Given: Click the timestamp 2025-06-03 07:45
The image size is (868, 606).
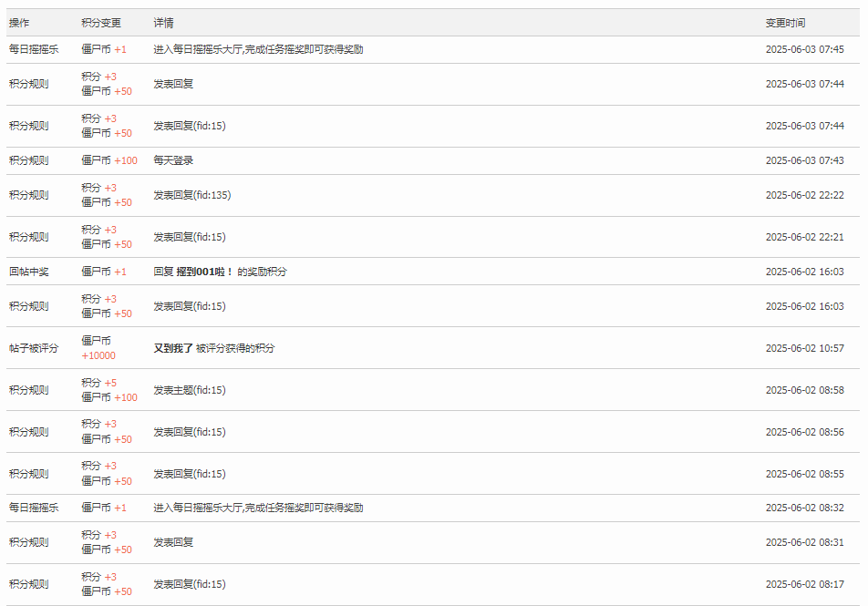Looking at the screenshot, I should pyautogui.click(x=804, y=49).
